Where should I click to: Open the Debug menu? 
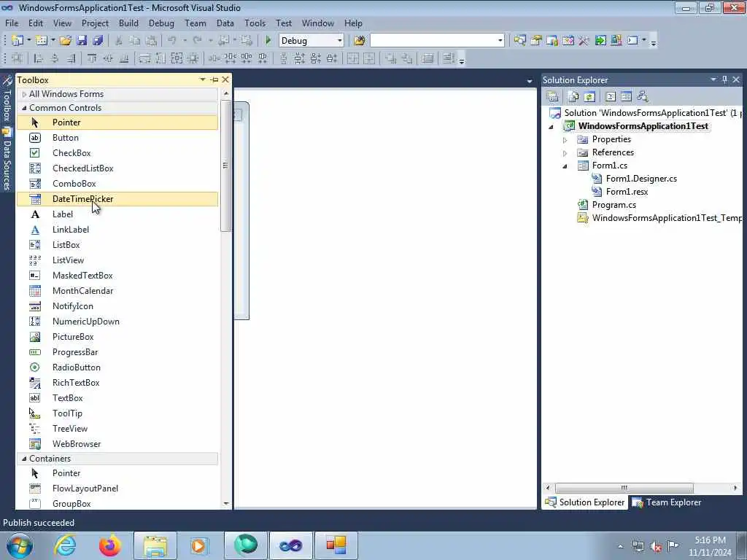coord(161,23)
